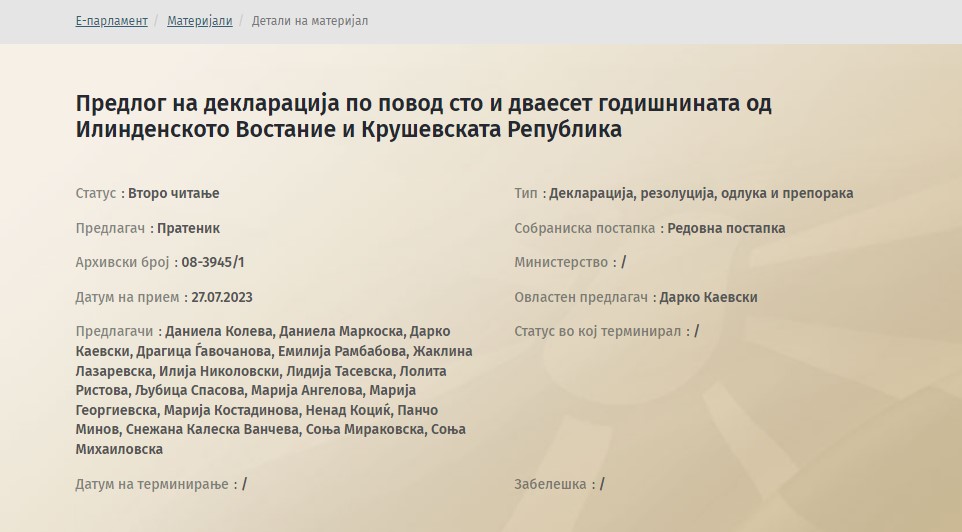Click the Статус field label

click(96, 193)
